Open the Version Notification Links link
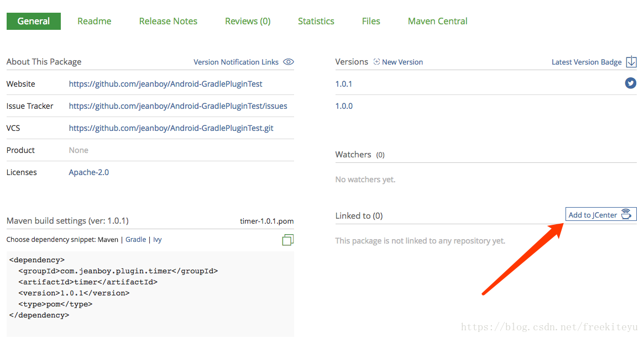Image resolution: width=644 pixels, height=338 pixels. (236, 62)
